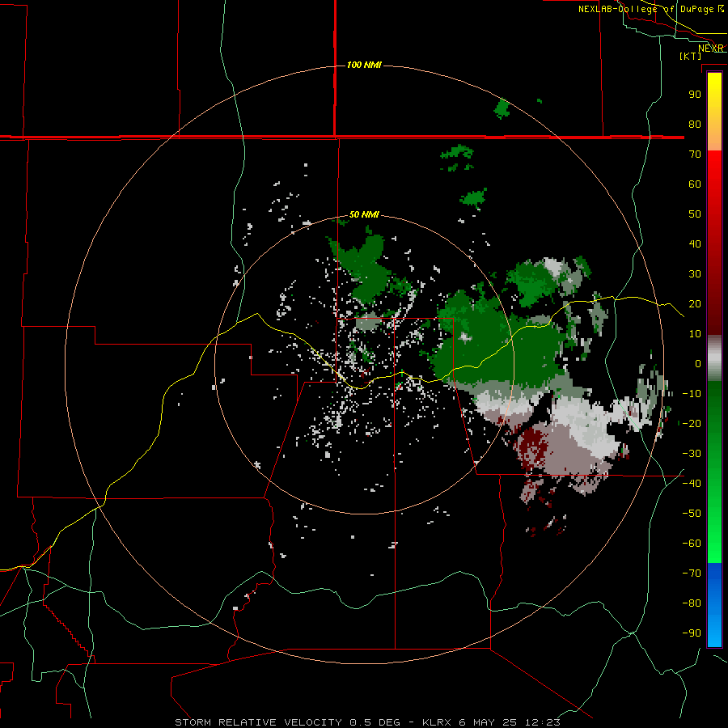Select the 60 value on velocity scale
The height and width of the screenshot is (728, 728).
pyautogui.click(x=695, y=184)
